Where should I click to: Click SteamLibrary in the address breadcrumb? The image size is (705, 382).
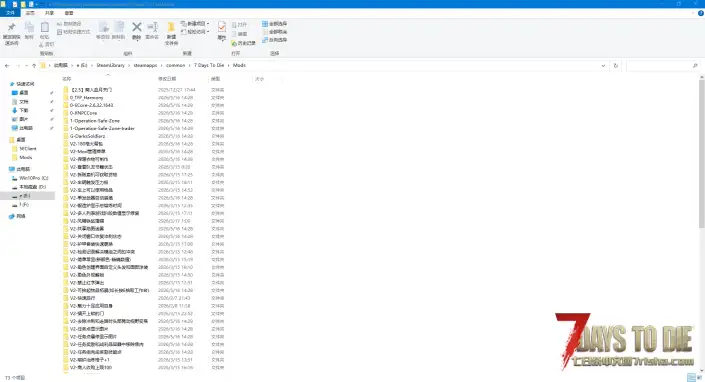click(111, 66)
